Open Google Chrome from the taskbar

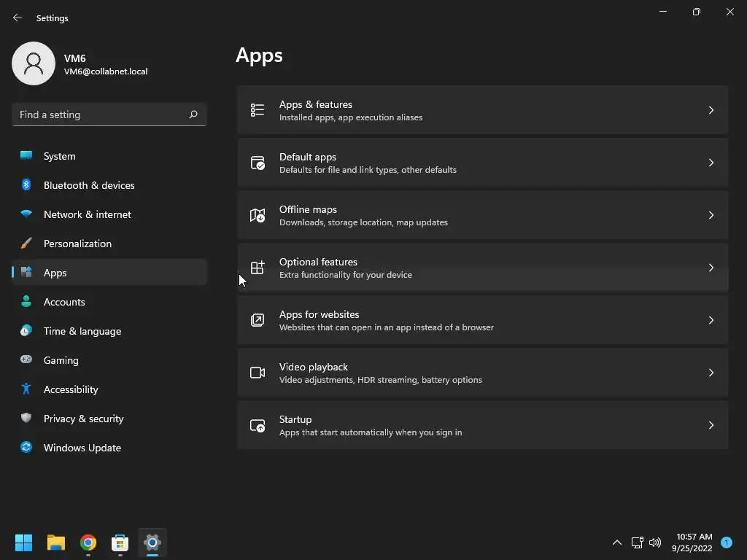pos(88,542)
